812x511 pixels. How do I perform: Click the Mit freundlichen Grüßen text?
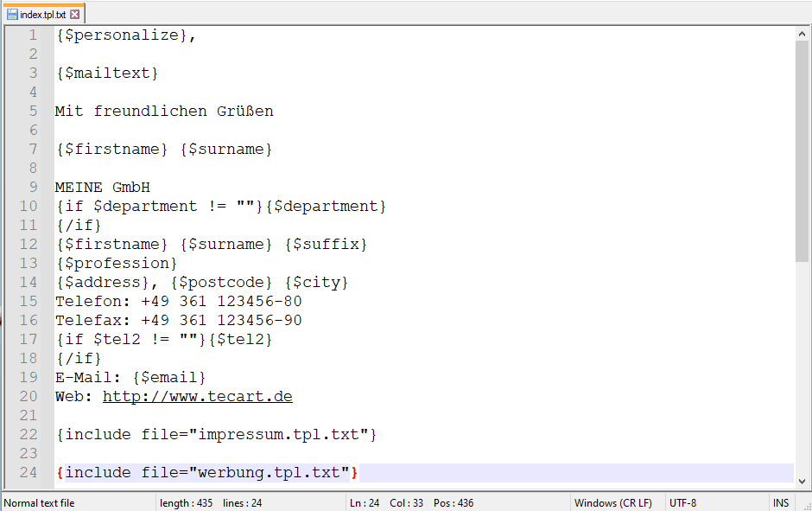coord(164,112)
